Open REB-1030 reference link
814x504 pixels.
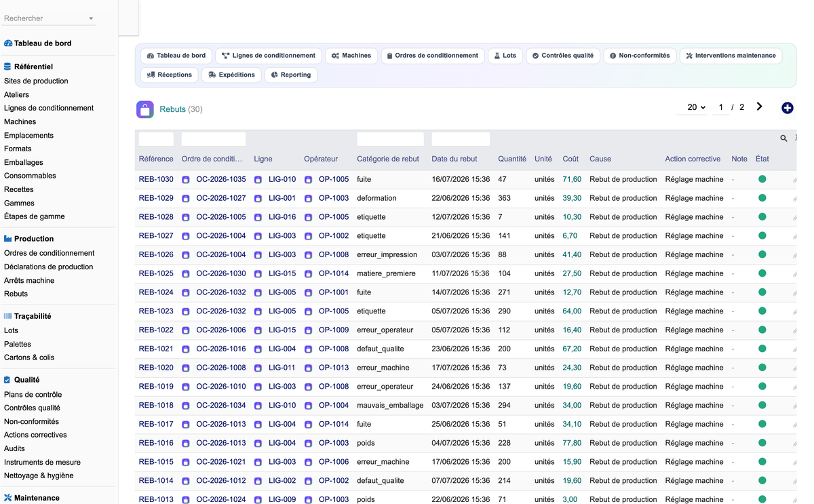[x=156, y=180]
